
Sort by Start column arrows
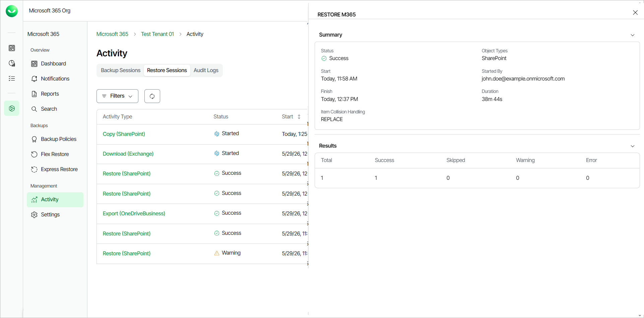tap(299, 117)
